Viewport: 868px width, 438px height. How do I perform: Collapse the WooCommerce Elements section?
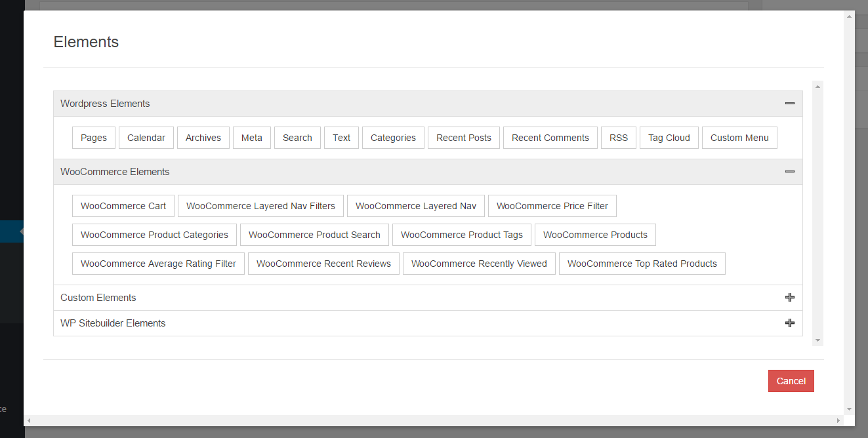point(789,171)
